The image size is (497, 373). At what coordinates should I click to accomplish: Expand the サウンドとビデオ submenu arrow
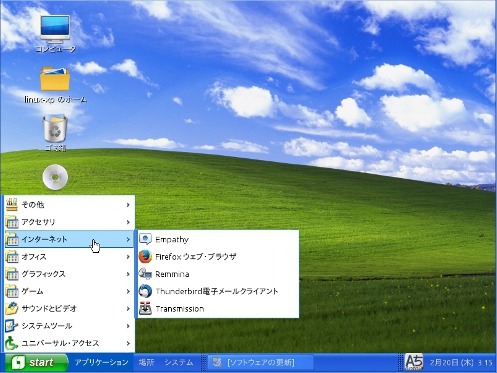click(128, 309)
